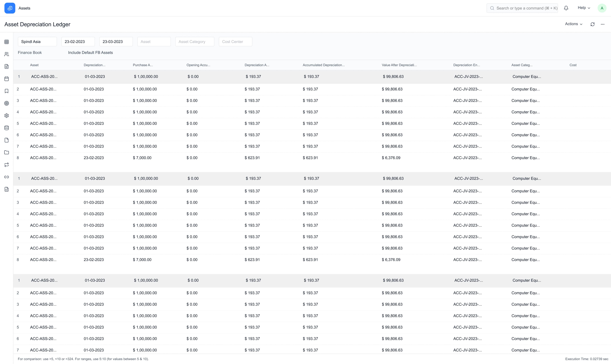This screenshot has width=611, height=364.
Task: Open the Actions dropdown
Action: point(573,24)
